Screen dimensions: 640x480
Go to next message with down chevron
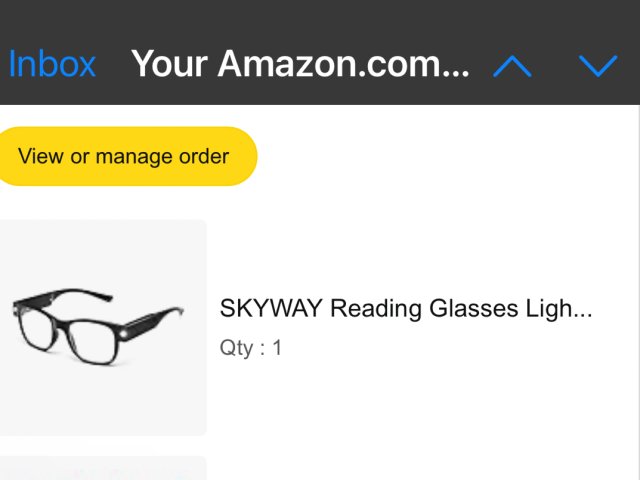pyautogui.click(x=598, y=66)
